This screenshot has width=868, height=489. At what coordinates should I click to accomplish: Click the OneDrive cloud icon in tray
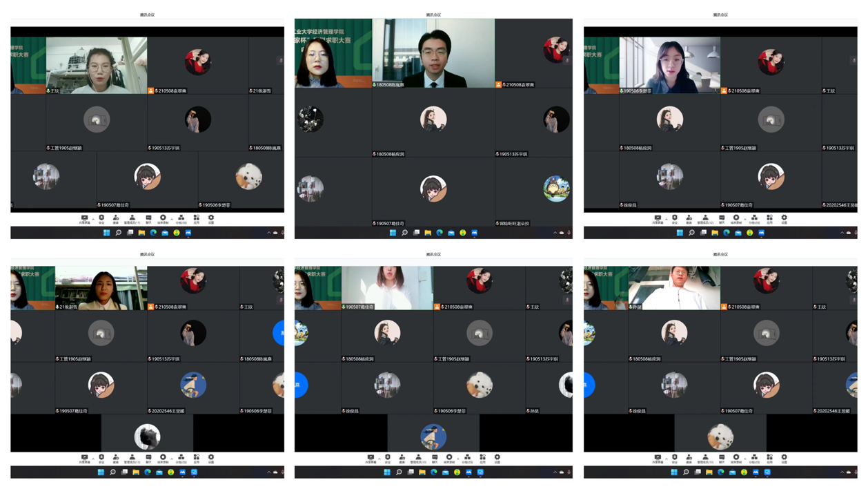coord(275,232)
